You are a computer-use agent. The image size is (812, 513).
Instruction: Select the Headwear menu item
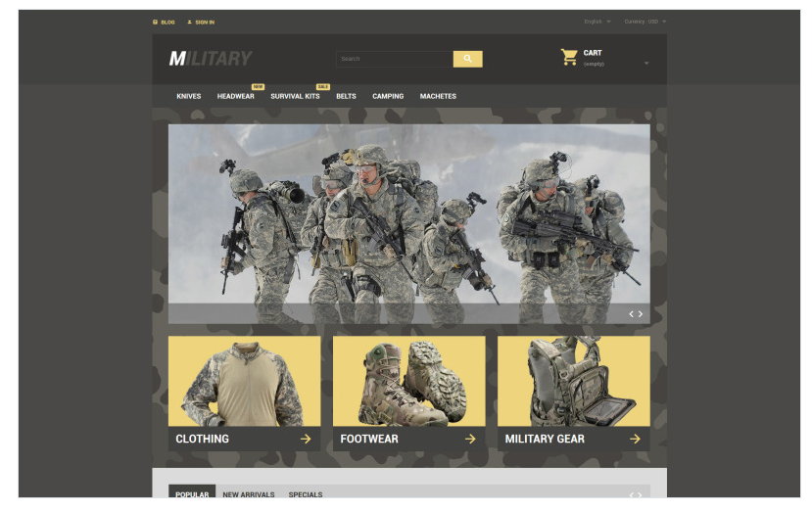(x=235, y=96)
